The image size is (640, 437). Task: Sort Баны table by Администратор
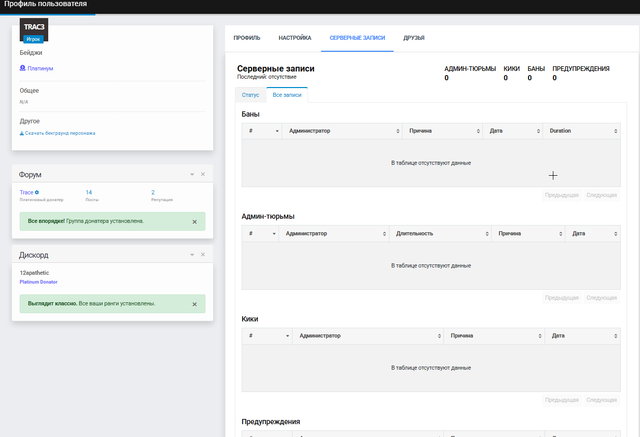pyautogui.click(x=342, y=131)
